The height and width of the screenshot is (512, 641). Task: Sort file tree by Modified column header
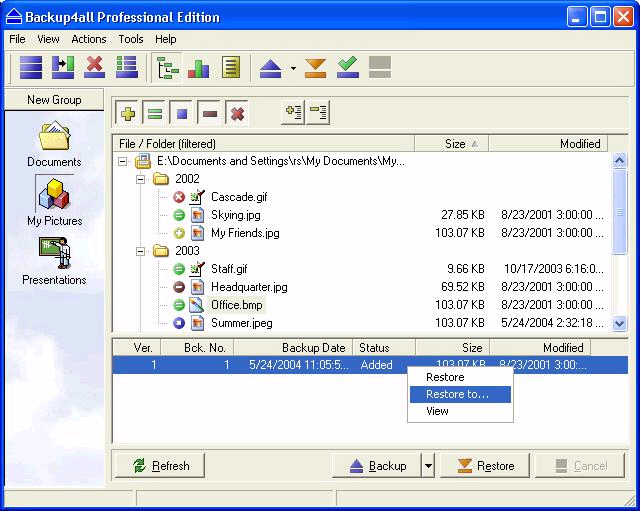click(548, 144)
